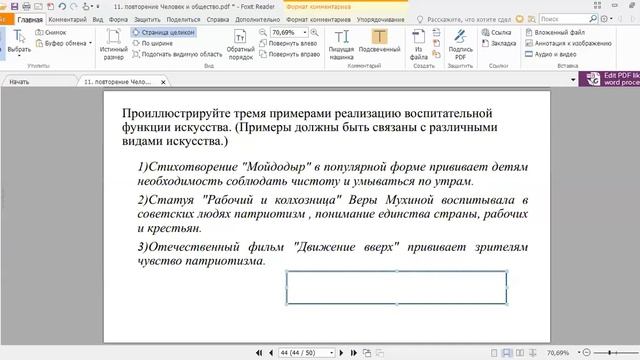
Task: Open the Форма ribbon tab
Action: pos(118,19)
